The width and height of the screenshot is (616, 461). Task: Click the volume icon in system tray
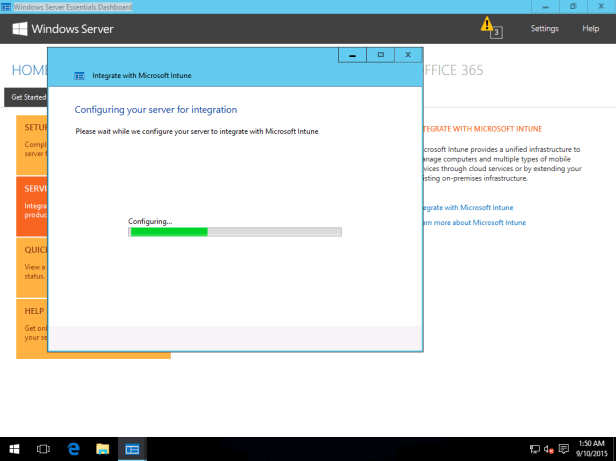549,450
